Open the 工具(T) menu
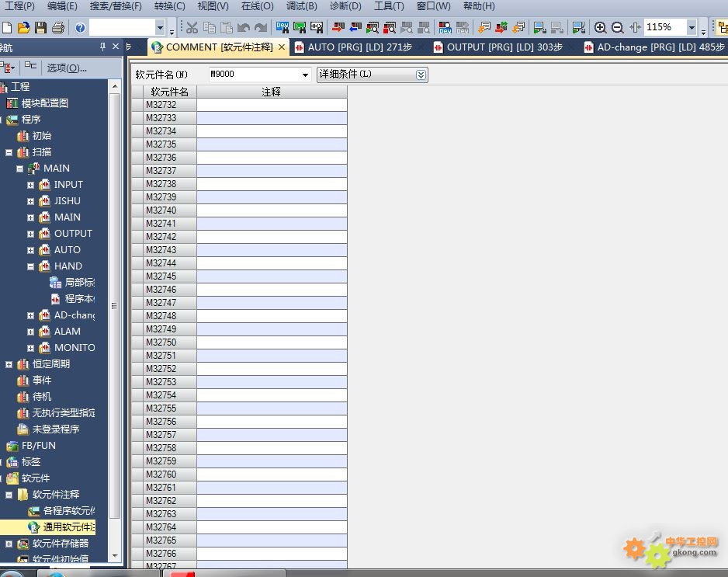728x577 pixels. point(389,6)
